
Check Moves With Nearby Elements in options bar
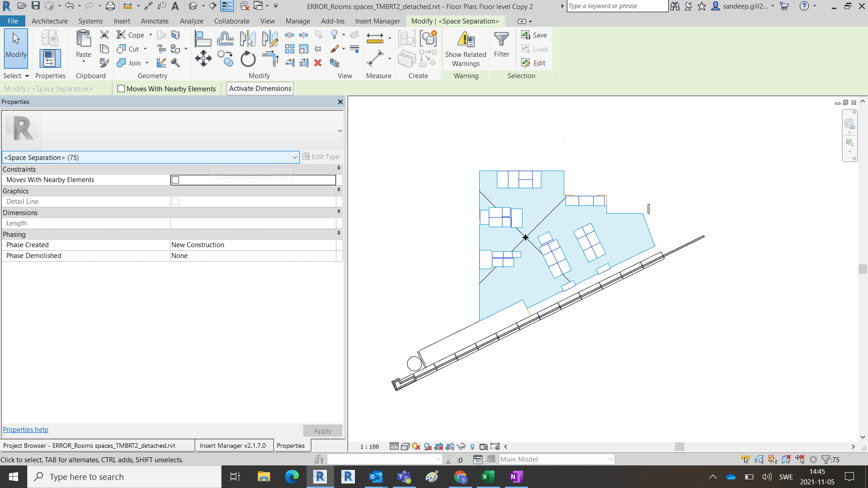point(121,89)
